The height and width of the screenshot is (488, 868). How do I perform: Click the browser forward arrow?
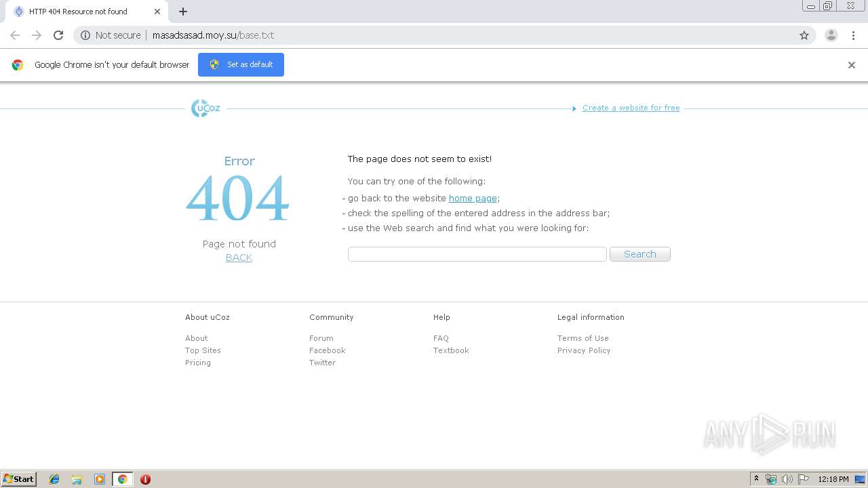tap(37, 35)
